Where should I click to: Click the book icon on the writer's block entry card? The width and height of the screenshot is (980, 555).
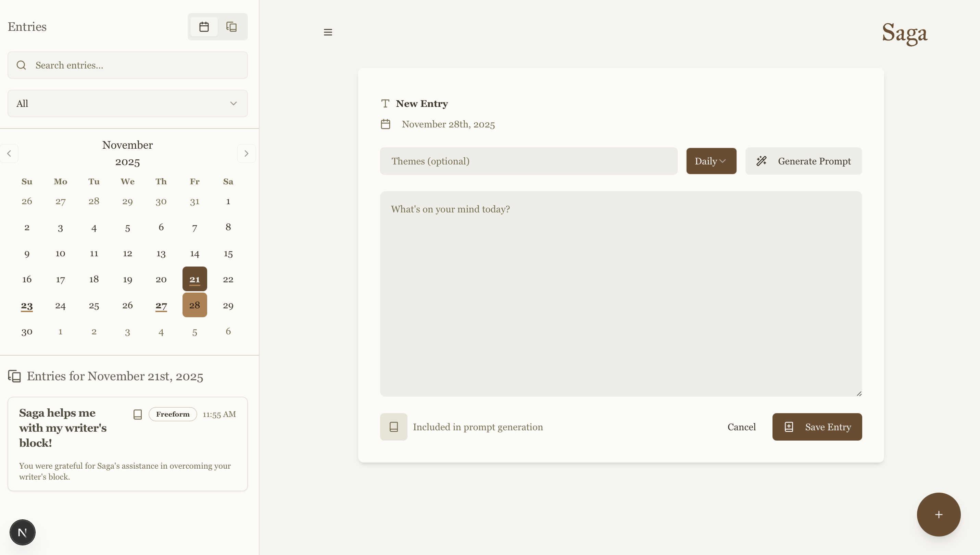[x=138, y=414]
